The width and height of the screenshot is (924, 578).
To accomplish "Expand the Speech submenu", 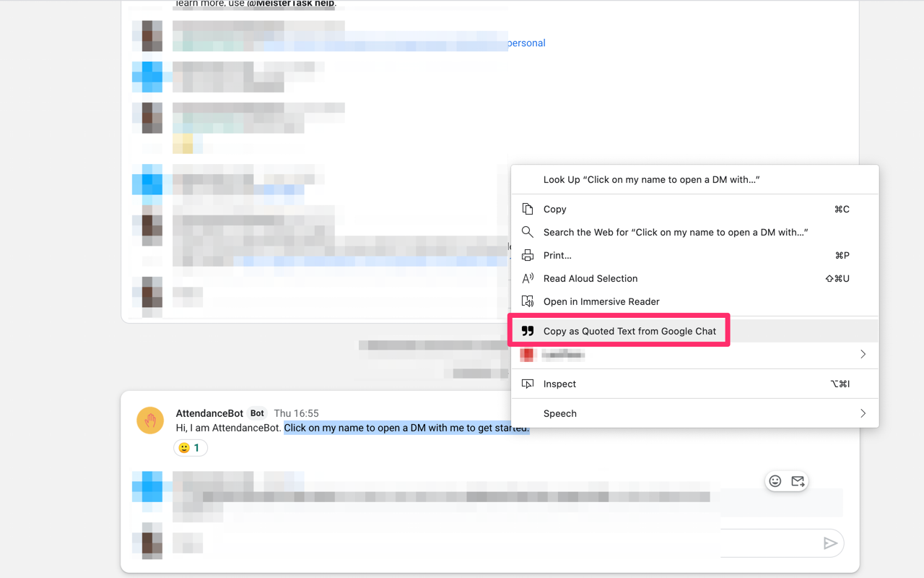I will (694, 413).
